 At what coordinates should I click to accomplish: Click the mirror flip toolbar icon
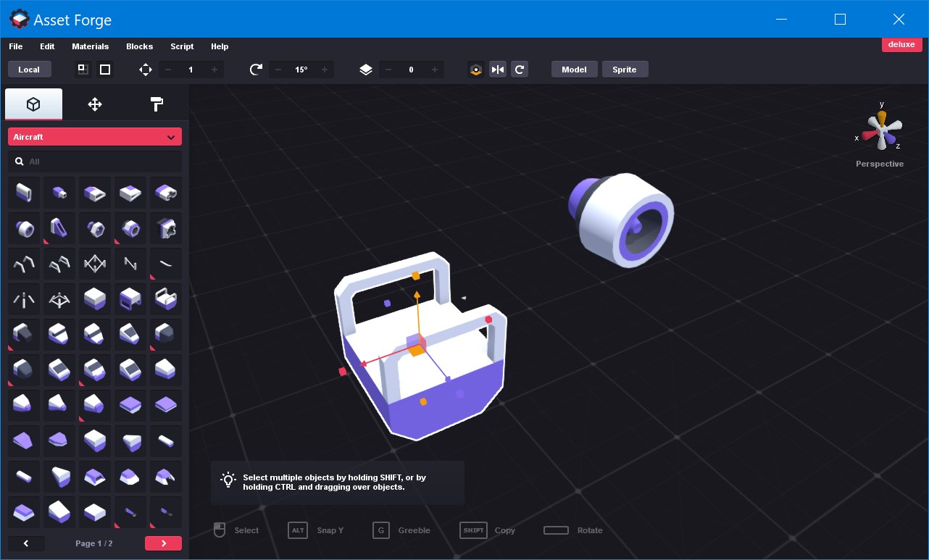pos(498,70)
